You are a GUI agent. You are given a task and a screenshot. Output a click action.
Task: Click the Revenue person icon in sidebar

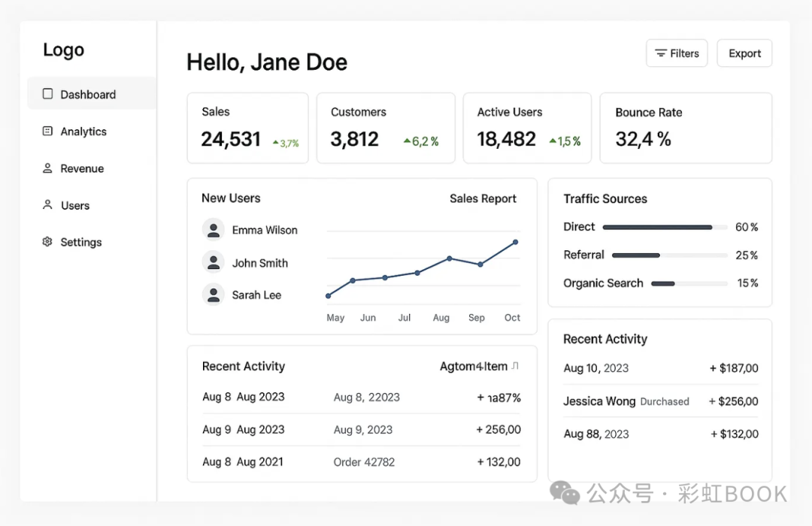click(48, 168)
